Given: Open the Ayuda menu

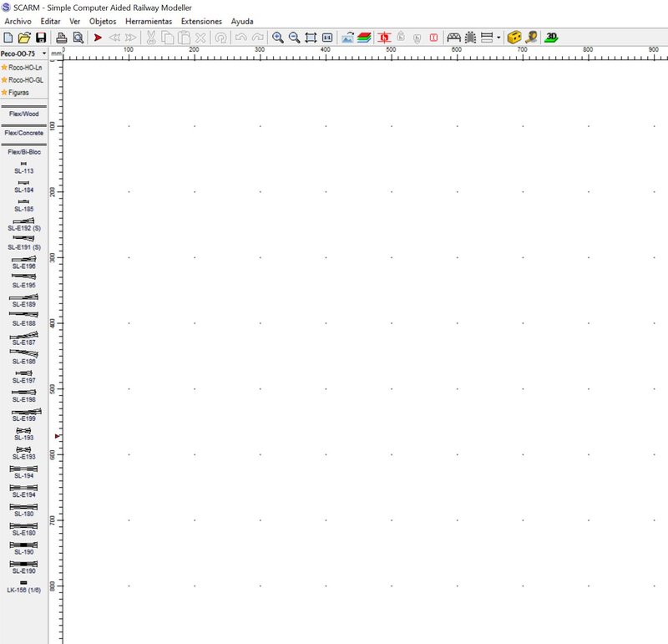Looking at the screenshot, I should point(242,22).
